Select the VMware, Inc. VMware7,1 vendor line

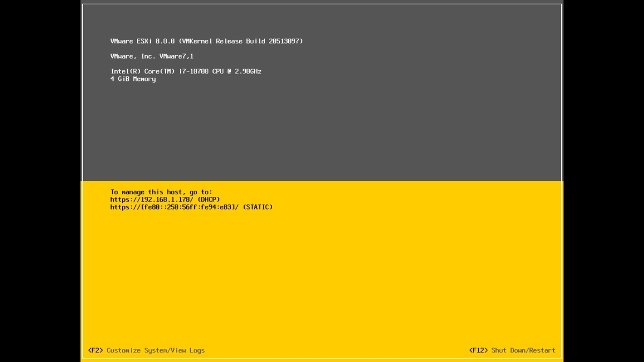click(x=152, y=56)
